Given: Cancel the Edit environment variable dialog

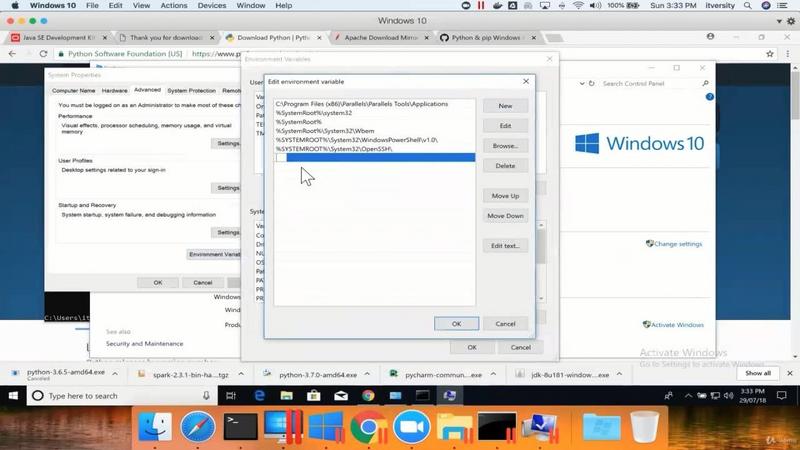Looking at the screenshot, I should point(505,323).
